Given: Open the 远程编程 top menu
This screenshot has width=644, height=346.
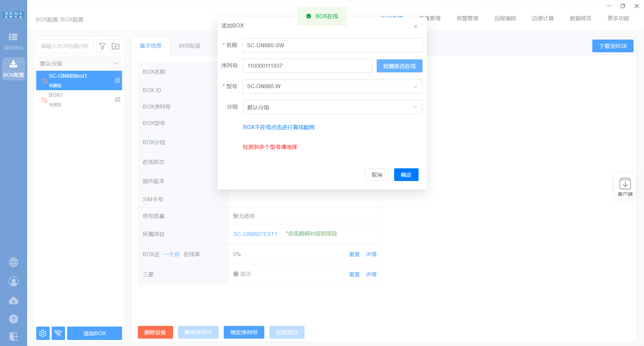Looking at the screenshot, I should pyautogui.click(x=505, y=18).
